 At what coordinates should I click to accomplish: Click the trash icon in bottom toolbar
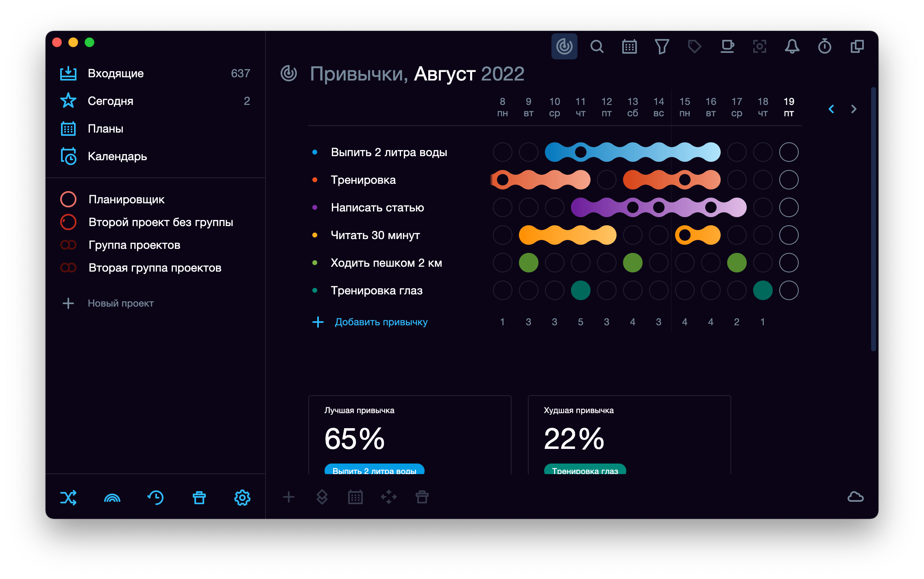point(422,497)
